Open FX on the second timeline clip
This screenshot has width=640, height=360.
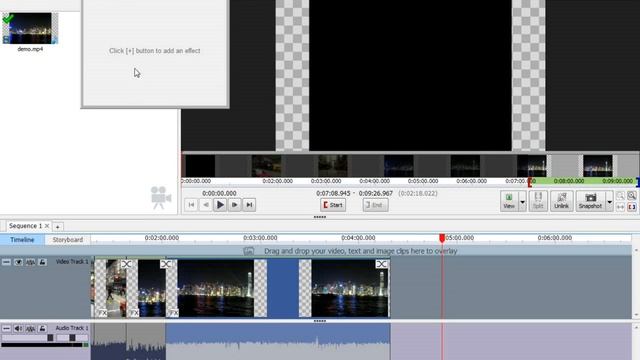tap(134, 313)
